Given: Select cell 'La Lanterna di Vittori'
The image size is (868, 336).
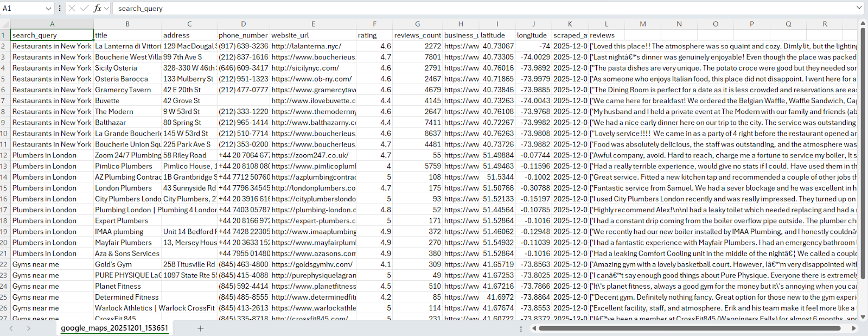Looking at the screenshot, I should pos(127,46).
